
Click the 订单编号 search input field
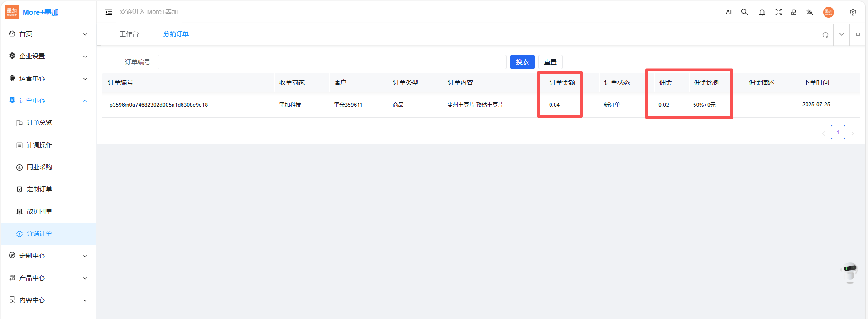[x=331, y=62]
